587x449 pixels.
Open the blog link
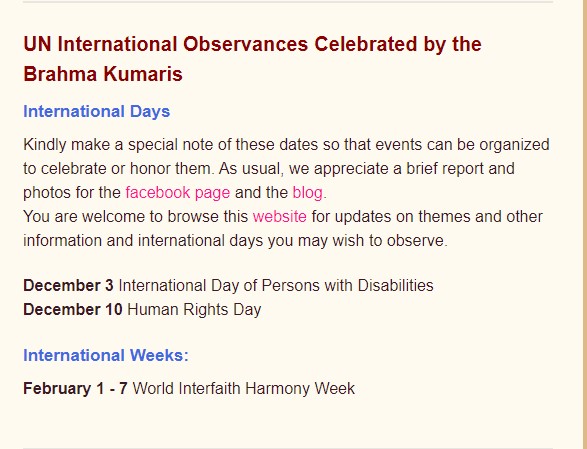307,193
